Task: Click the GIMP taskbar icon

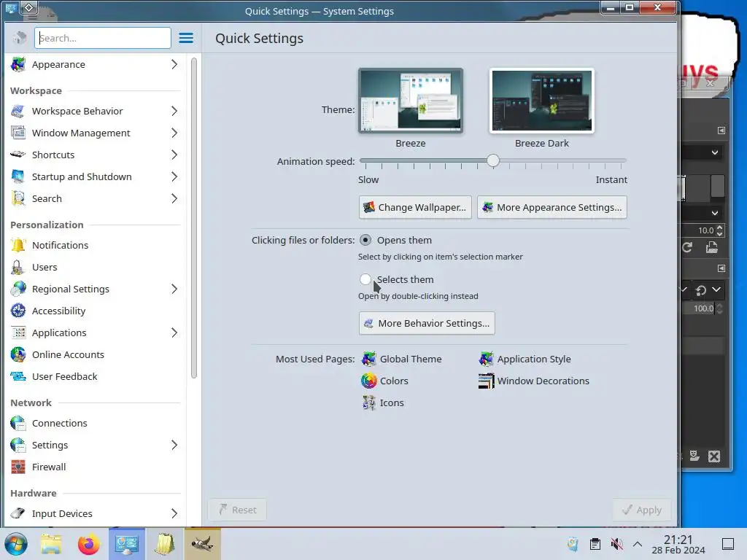Action: 203,544
